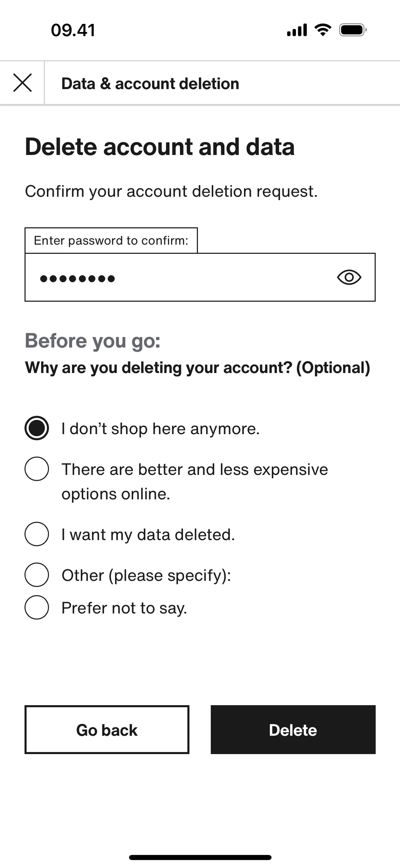Image resolution: width=400 pixels, height=868 pixels.
Task: Tap the "Data & account deletion" header title
Action: tap(150, 84)
